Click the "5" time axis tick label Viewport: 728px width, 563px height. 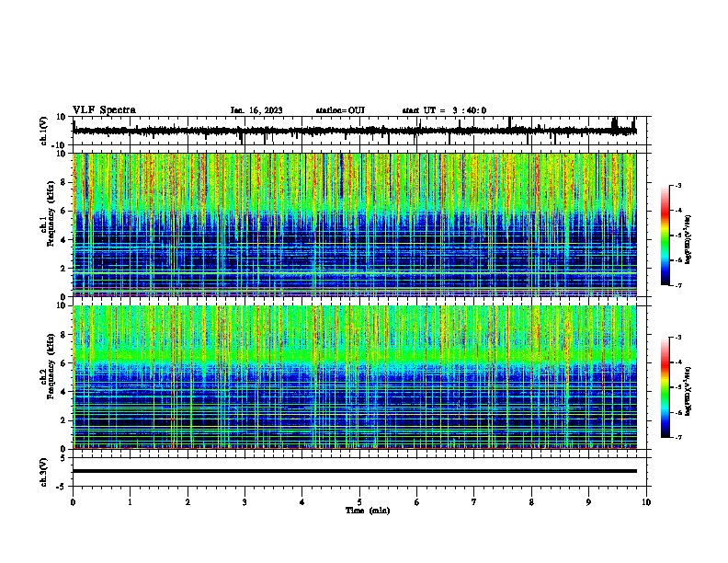[359, 502]
